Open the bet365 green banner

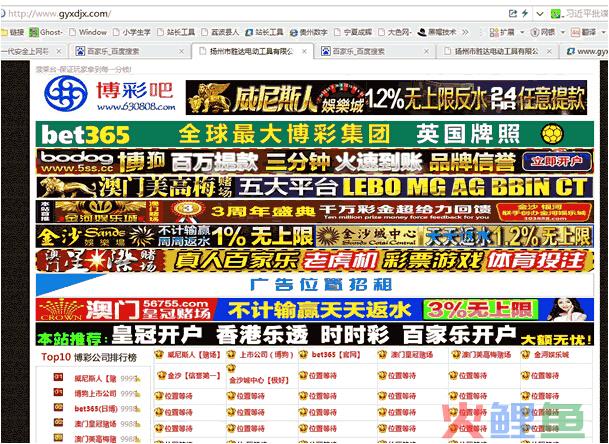(x=315, y=134)
